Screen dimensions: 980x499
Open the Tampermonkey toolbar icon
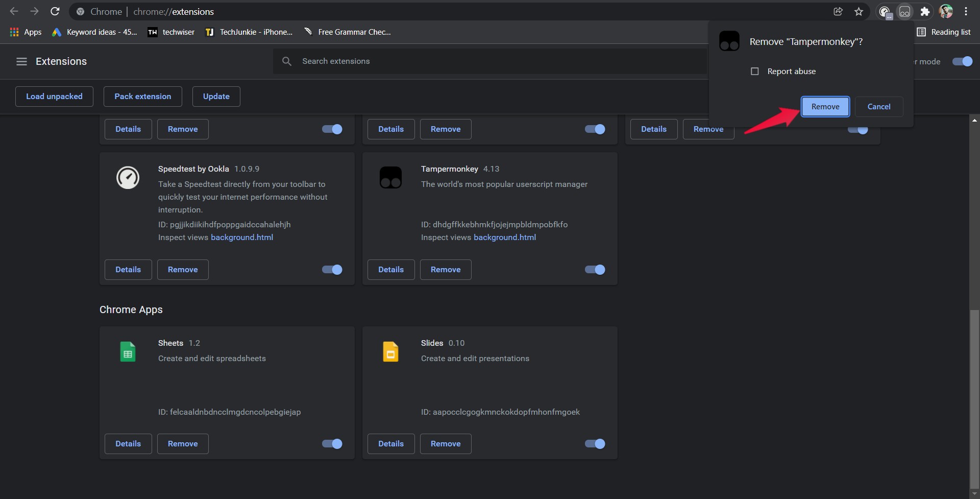pyautogui.click(x=904, y=11)
